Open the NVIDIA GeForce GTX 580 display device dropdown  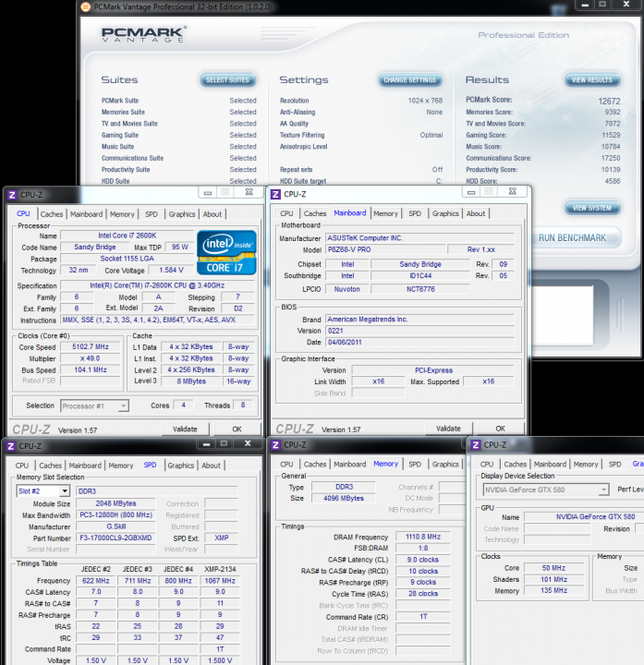coord(603,490)
